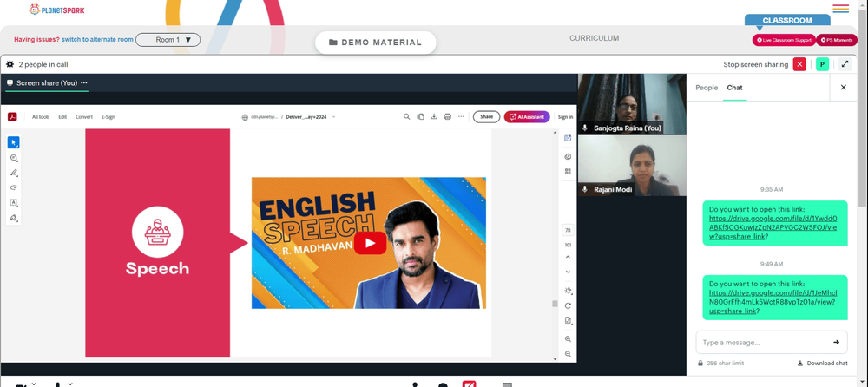The height and width of the screenshot is (387, 868).
Task: Toggle Sanjogta Raina's microphone icon
Action: point(584,128)
